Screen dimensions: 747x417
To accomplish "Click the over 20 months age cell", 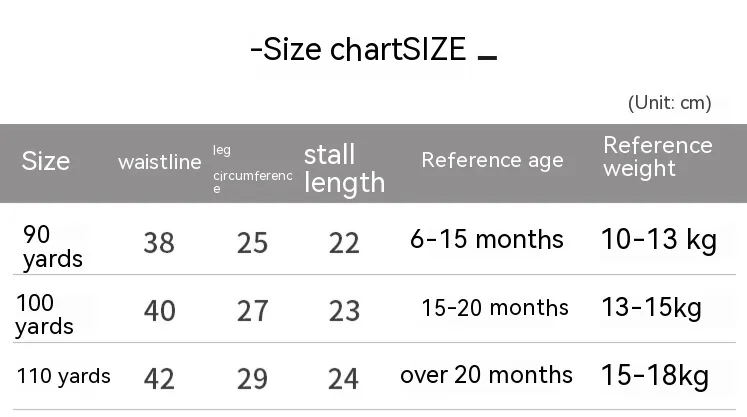I will pyautogui.click(x=486, y=375).
